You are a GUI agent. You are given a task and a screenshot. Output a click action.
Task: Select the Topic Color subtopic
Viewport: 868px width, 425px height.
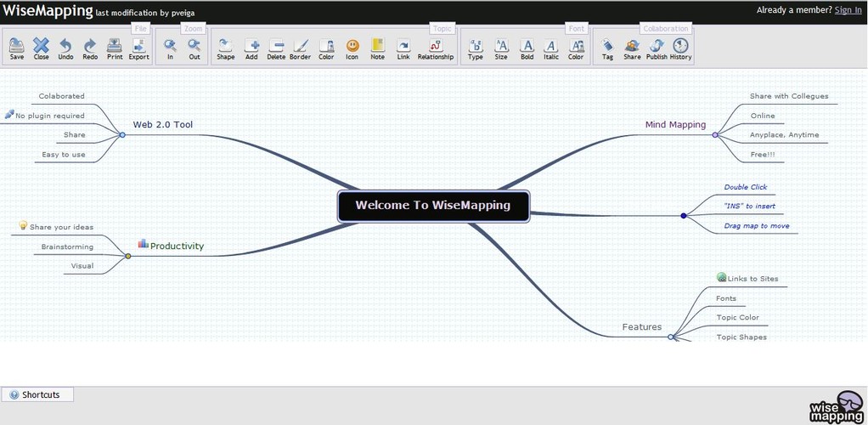pyautogui.click(x=738, y=318)
